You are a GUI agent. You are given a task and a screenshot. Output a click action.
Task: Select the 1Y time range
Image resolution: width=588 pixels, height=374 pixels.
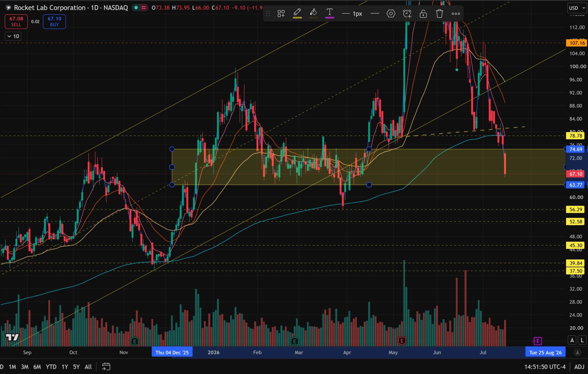[65, 367]
